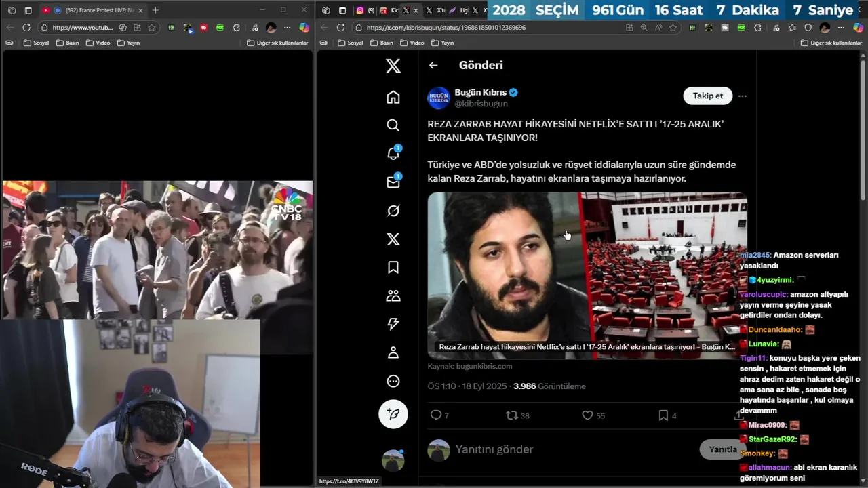The height and width of the screenshot is (488, 868).
Task: Click the read aloud icon in the X address bar
Action: (x=658, y=28)
